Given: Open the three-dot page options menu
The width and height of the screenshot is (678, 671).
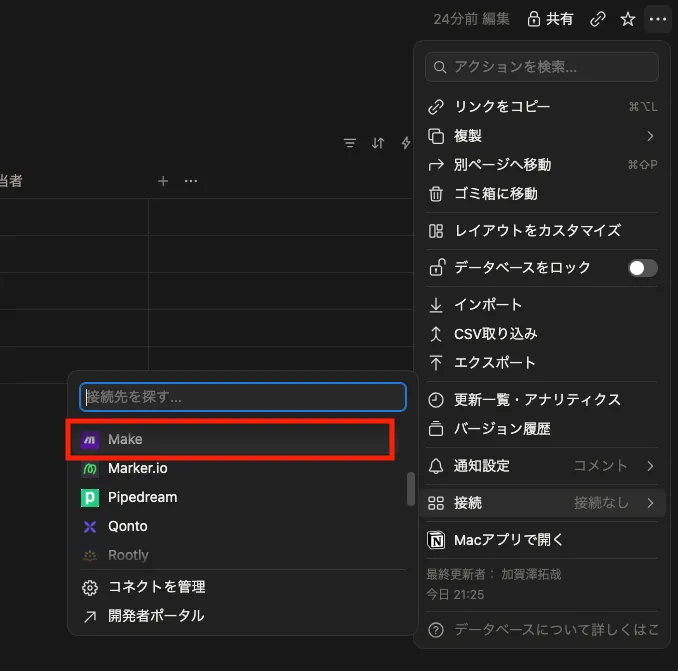Looking at the screenshot, I should click(x=658, y=19).
